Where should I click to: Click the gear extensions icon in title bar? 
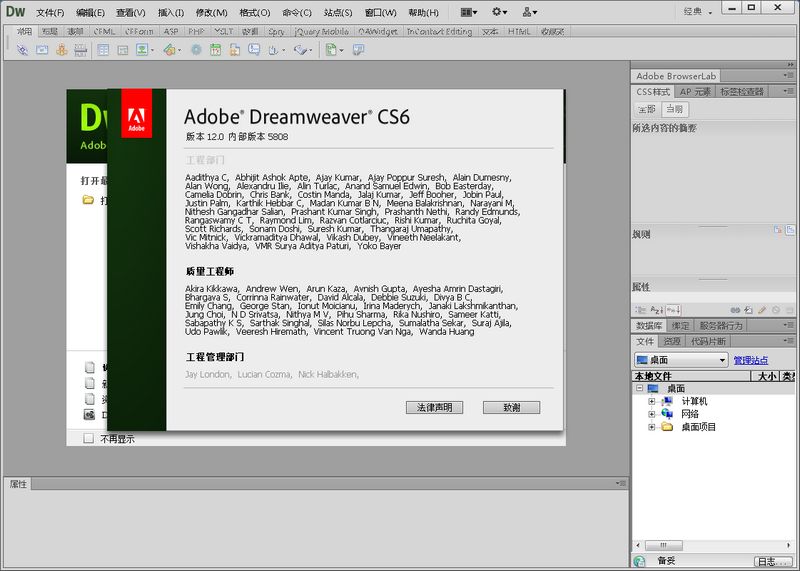coord(499,12)
